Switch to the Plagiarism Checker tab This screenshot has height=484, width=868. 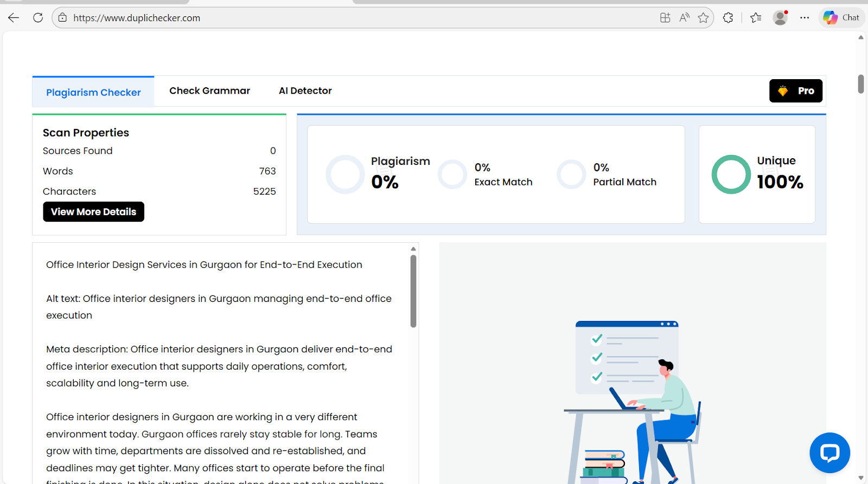pos(93,92)
